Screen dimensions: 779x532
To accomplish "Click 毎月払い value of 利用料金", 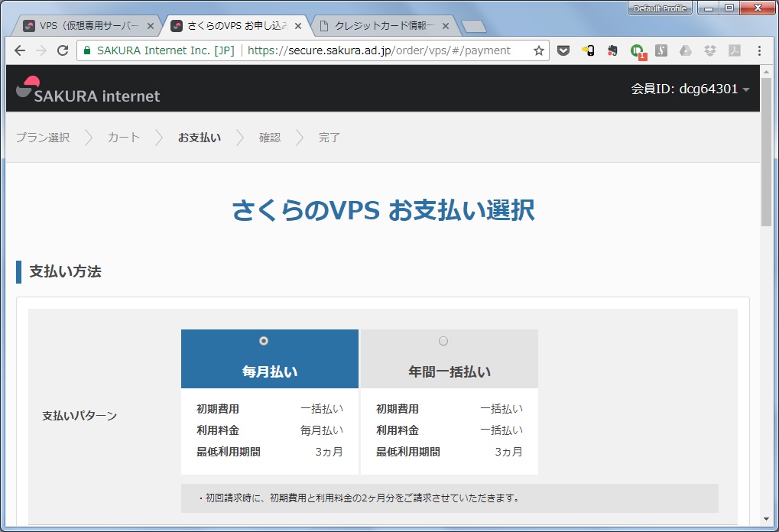I will tap(321, 430).
